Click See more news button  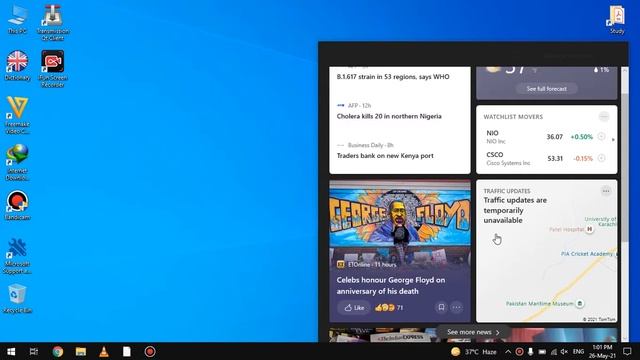pyautogui.click(x=473, y=332)
